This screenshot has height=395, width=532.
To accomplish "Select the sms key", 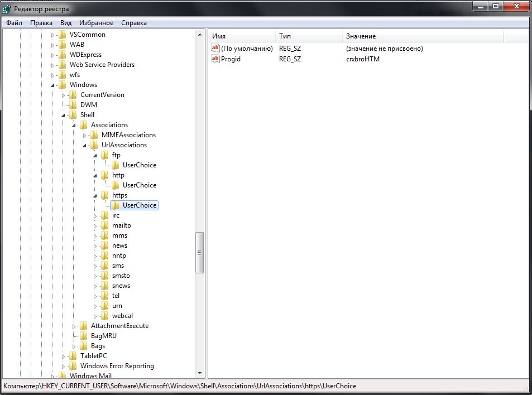I will coord(118,266).
